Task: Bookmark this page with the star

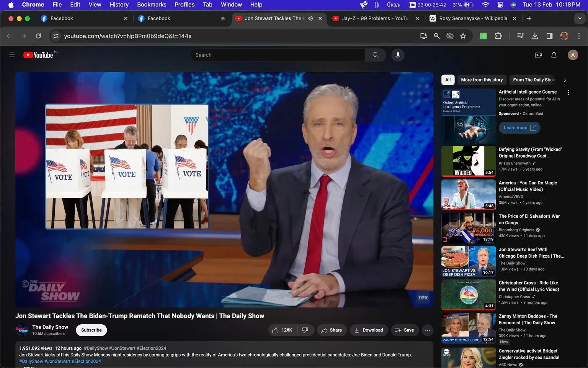Action: [463, 36]
